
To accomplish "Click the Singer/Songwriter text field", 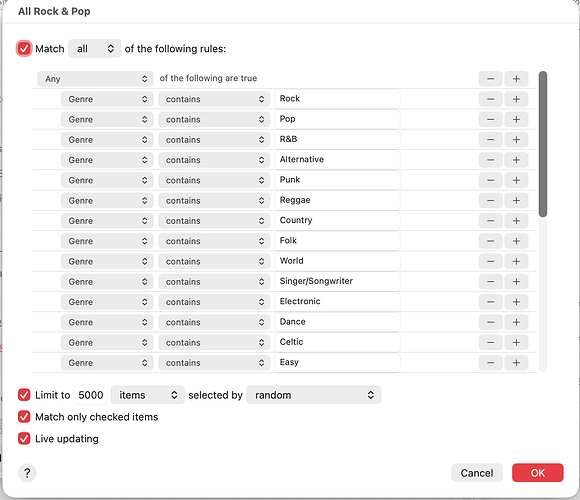I will pyautogui.click(x=337, y=281).
